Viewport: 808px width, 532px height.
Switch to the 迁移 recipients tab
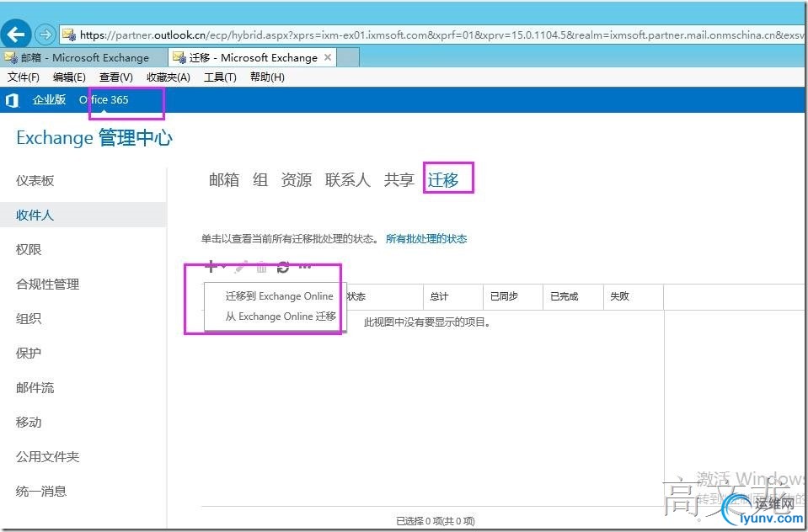coord(442,180)
